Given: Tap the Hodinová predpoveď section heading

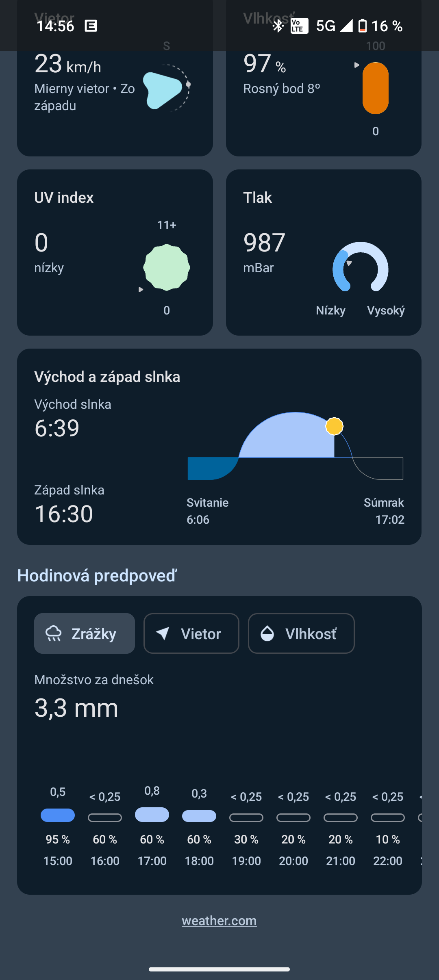Looking at the screenshot, I should (x=97, y=576).
